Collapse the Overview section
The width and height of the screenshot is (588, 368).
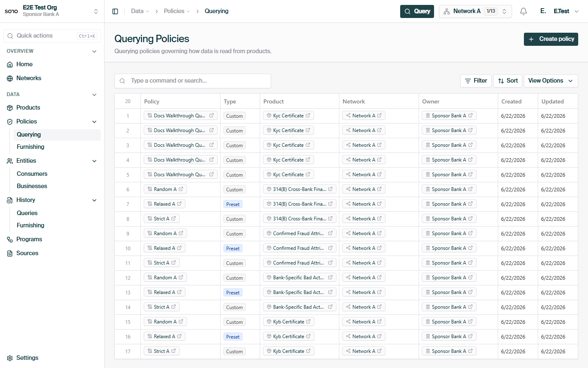click(94, 52)
